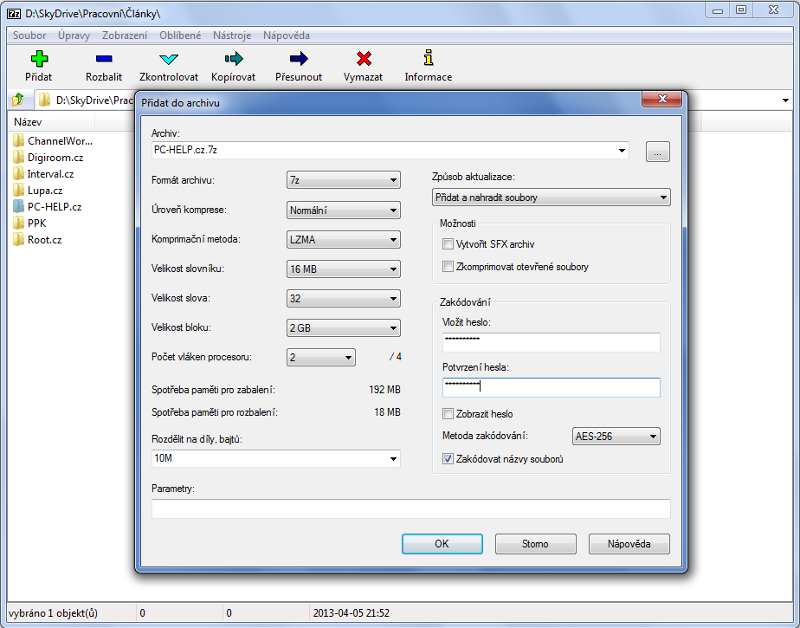
Task: Click the up-folder arrow icon
Action: (x=18, y=100)
